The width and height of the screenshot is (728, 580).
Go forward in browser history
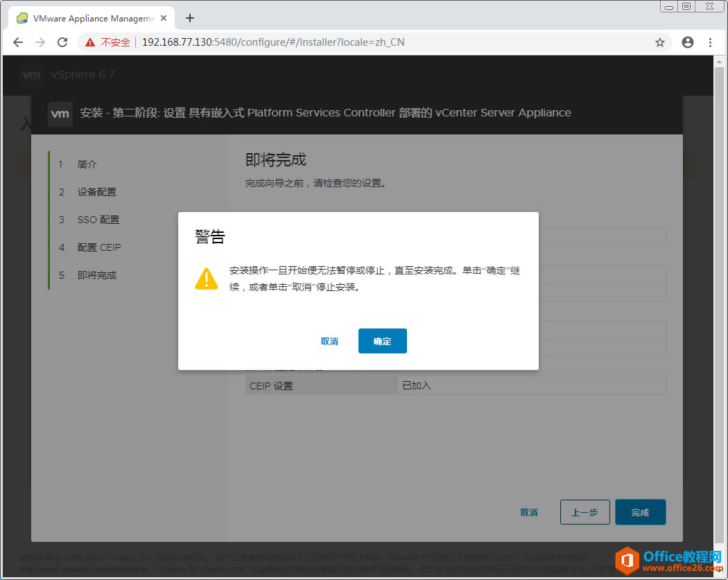point(40,42)
